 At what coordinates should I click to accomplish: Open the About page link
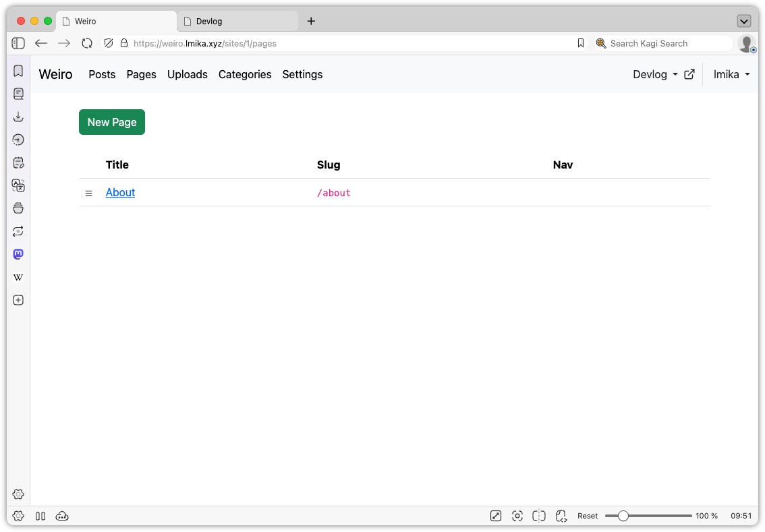120,192
